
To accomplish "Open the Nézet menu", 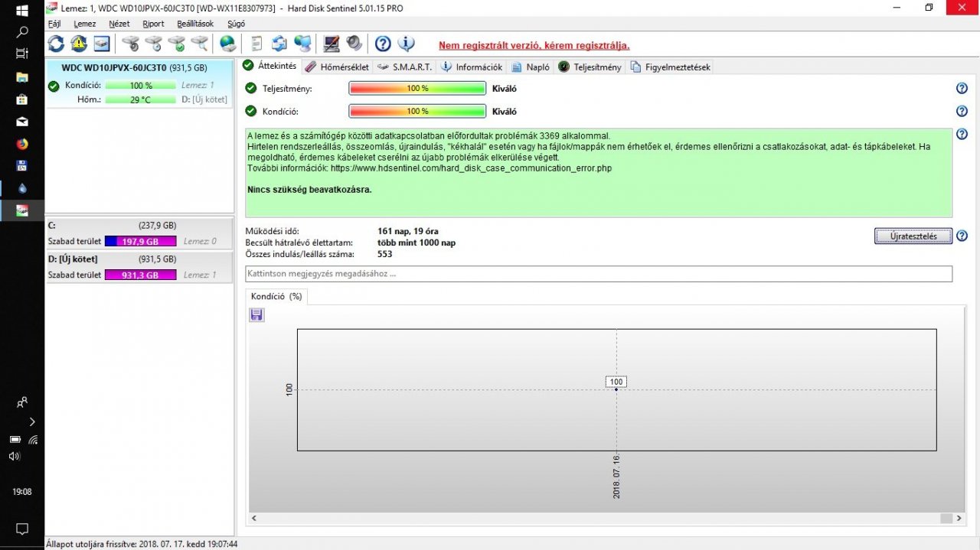I will coord(119,24).
